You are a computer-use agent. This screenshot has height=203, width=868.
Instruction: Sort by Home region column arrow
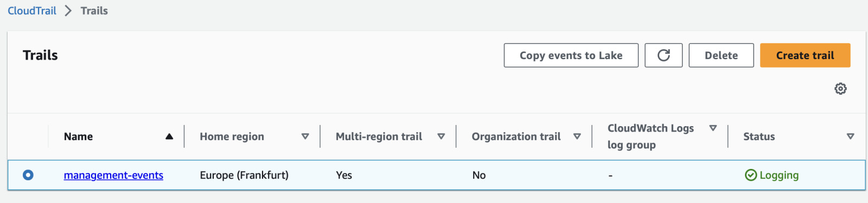click(x=305, y=136)
